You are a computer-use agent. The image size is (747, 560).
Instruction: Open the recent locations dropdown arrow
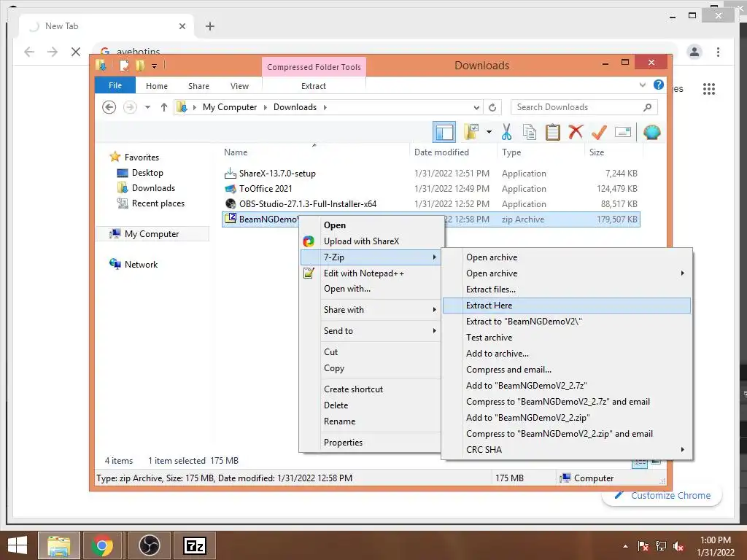(x=147, y=107)
